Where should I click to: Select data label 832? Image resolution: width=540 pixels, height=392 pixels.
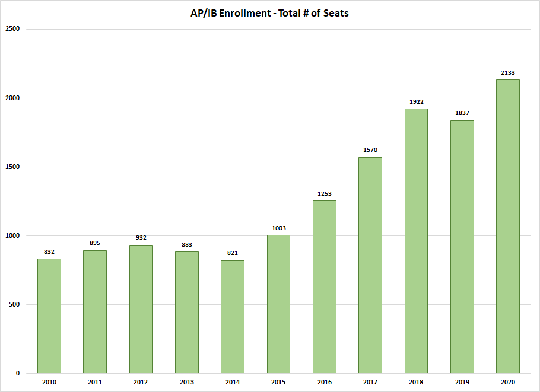(x=49, y=252)
